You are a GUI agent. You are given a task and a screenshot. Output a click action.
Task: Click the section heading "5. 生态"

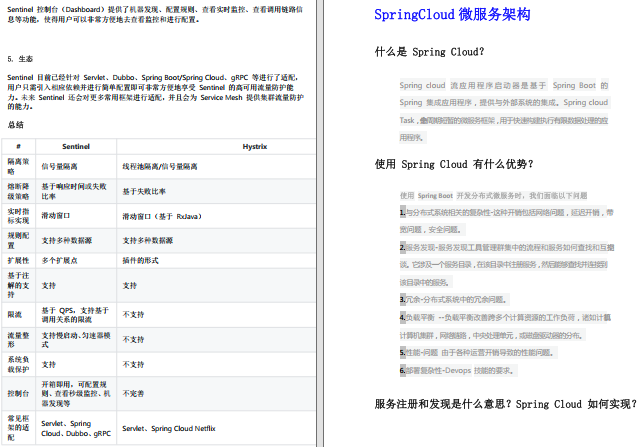tap(20, 59)
